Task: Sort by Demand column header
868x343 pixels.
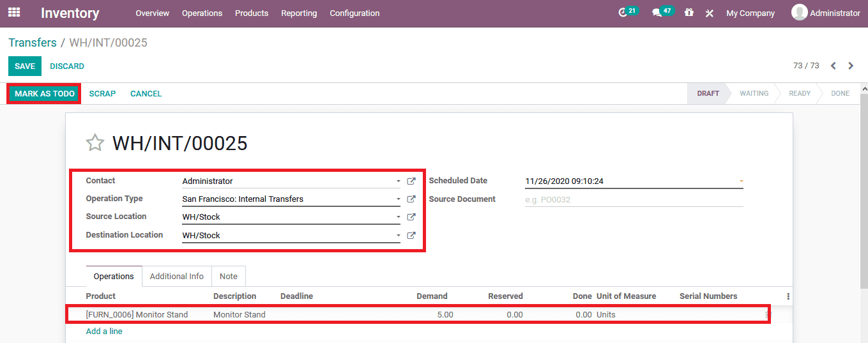Action: point(432,296)
